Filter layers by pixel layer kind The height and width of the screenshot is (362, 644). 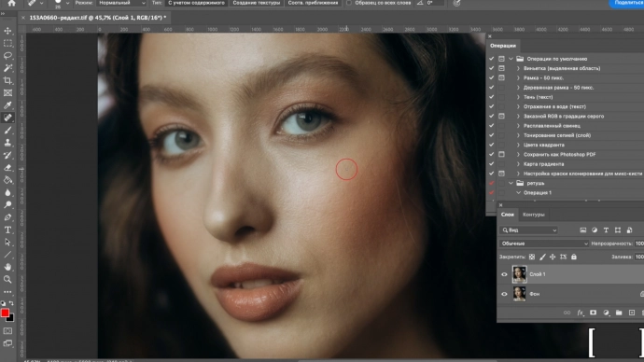pyautogui.click(x=582, y=230)
